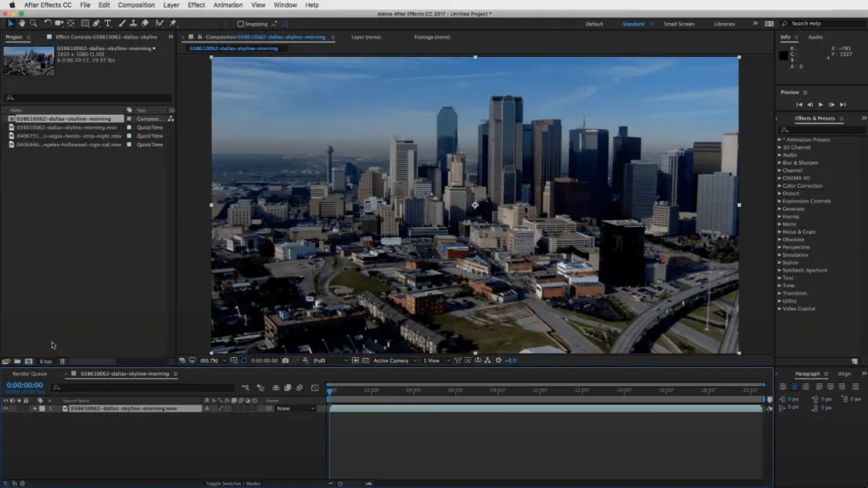Click the Play button in Preview panel

coord(820,105)
